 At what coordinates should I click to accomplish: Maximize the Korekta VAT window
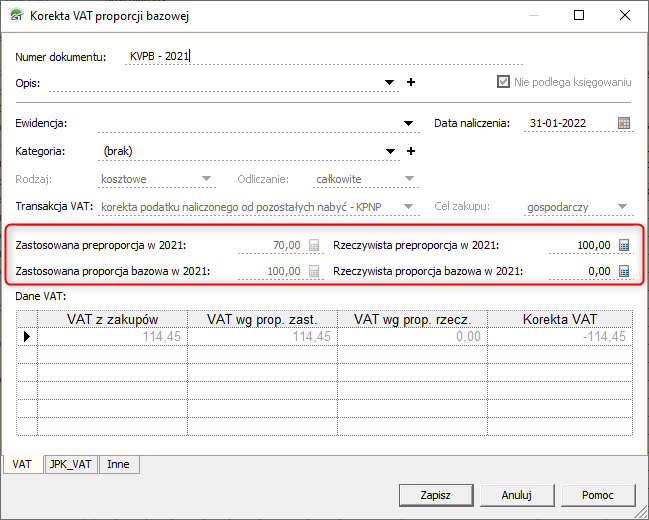click(579, 15)
